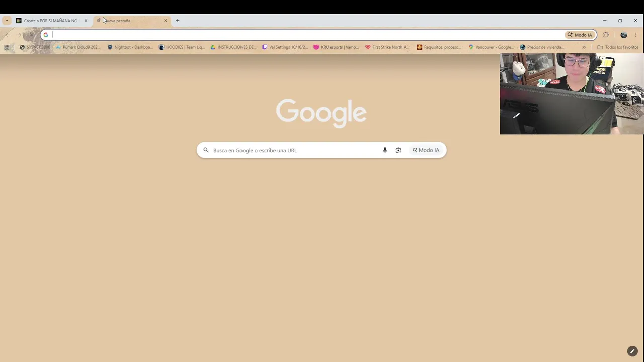Open the Chrome profile avatar
644x362 pixels.
pos(624,35)
